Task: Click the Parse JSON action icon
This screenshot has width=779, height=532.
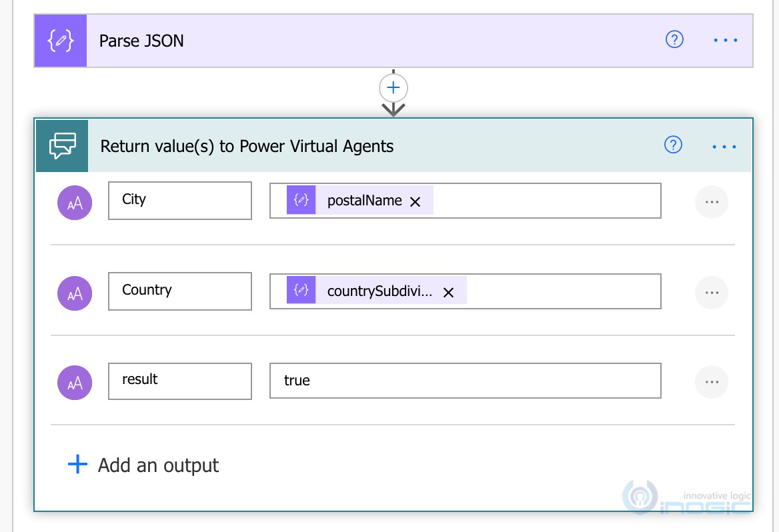Action: coord(61,41)
